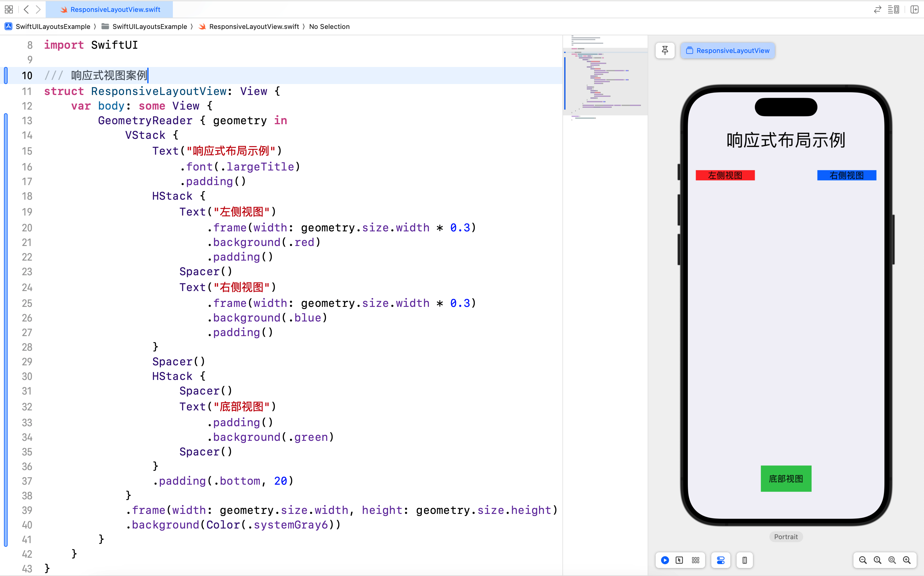Show preview variants grid
The width and height of the screenshot is (924, 576).
(695, 560)
